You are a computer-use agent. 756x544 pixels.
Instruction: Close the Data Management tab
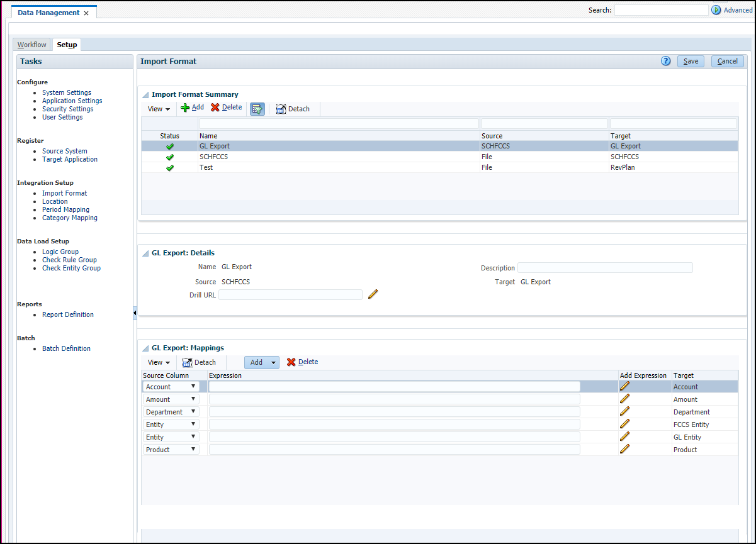[x=86, y=11]
